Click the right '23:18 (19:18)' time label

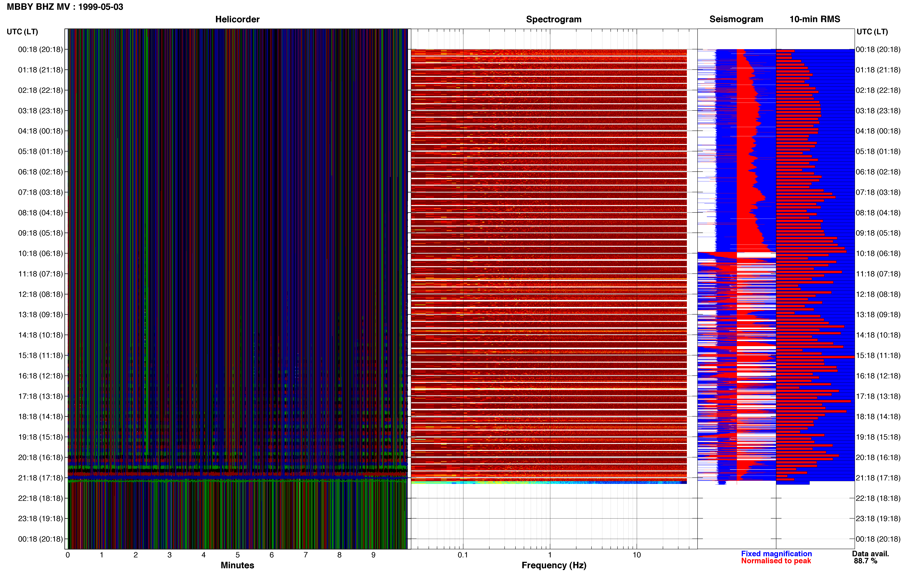[x=878, y=518]
